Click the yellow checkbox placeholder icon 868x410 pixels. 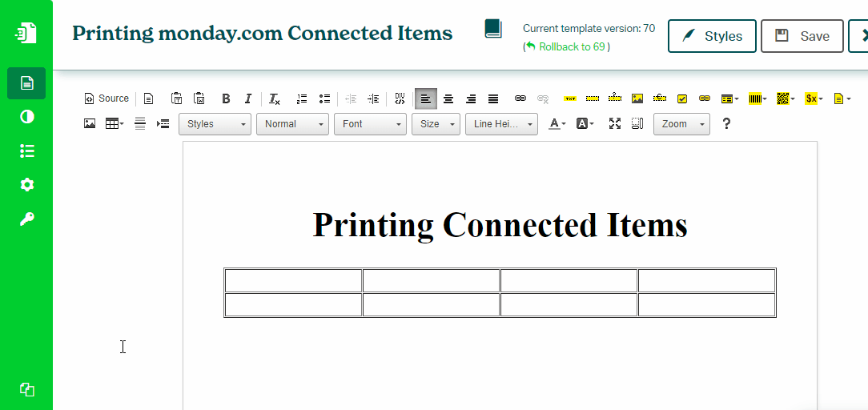(682, 99)
